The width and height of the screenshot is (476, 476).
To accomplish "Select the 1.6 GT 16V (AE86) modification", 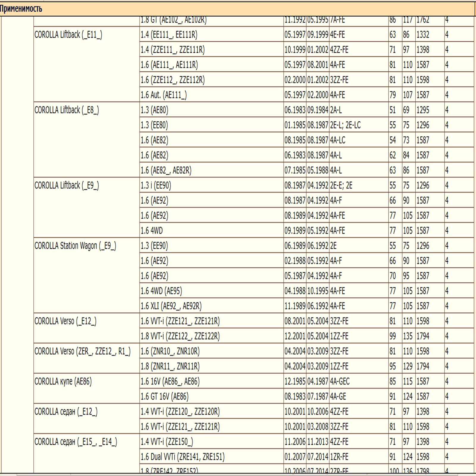I will tap(165, 397).
